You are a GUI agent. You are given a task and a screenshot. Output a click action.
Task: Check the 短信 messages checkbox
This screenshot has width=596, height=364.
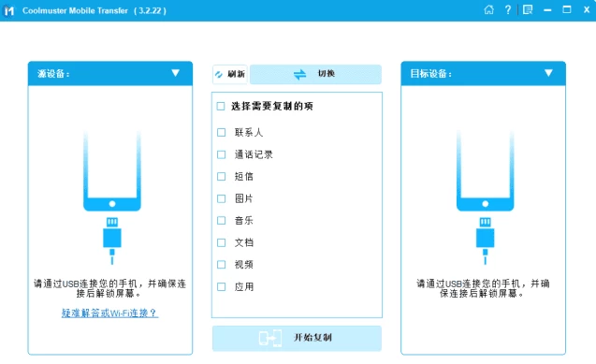221,176
